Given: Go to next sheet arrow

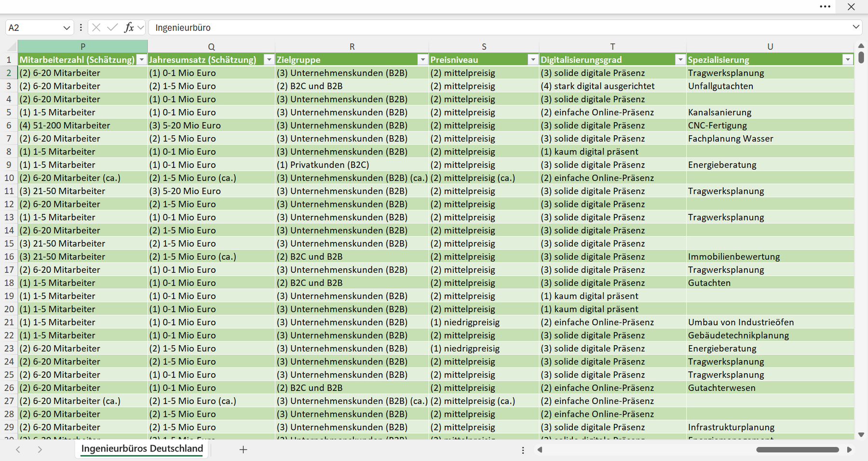Looking at the screenshot, I should click(x=40, y=449).
